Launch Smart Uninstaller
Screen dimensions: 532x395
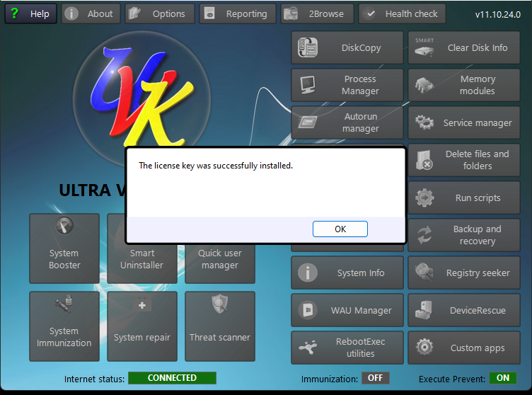(142, 248)
